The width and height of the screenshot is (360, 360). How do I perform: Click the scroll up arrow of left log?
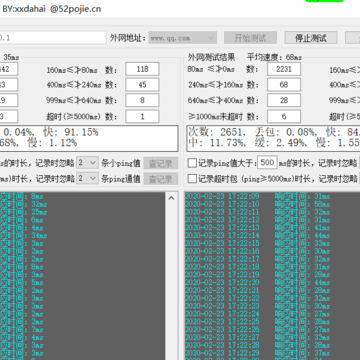(171, 198)
